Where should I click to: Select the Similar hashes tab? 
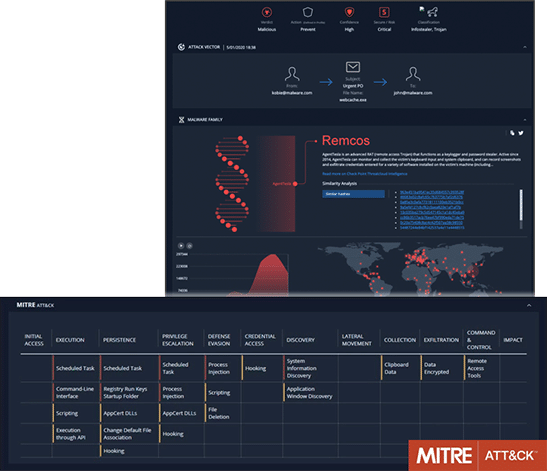point(353,194)
